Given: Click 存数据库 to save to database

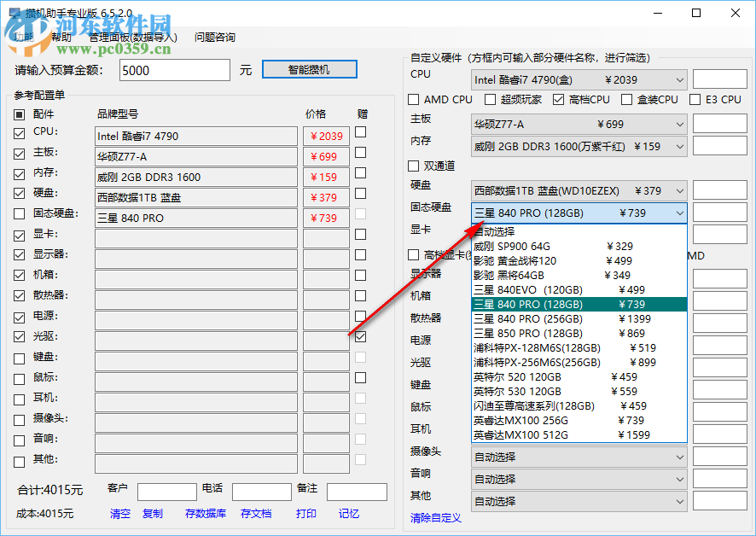Looking at the screenshot, I should pyautogui.click(x=205, y=515).
